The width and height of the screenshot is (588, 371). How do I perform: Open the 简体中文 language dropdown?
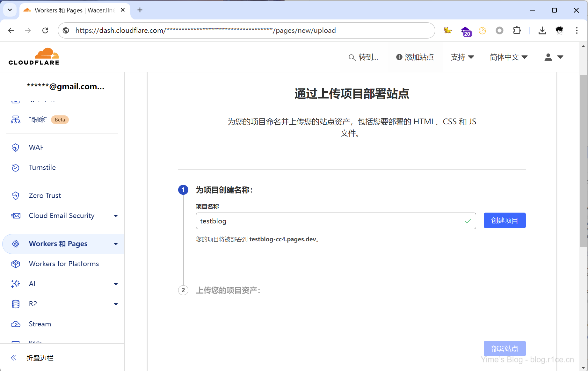(509, 57)
